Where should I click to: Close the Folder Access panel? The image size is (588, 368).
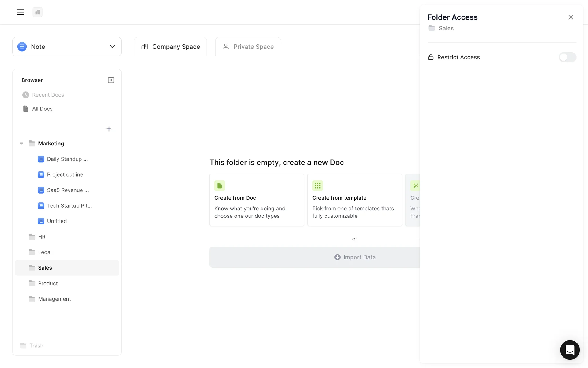point(571,17)
